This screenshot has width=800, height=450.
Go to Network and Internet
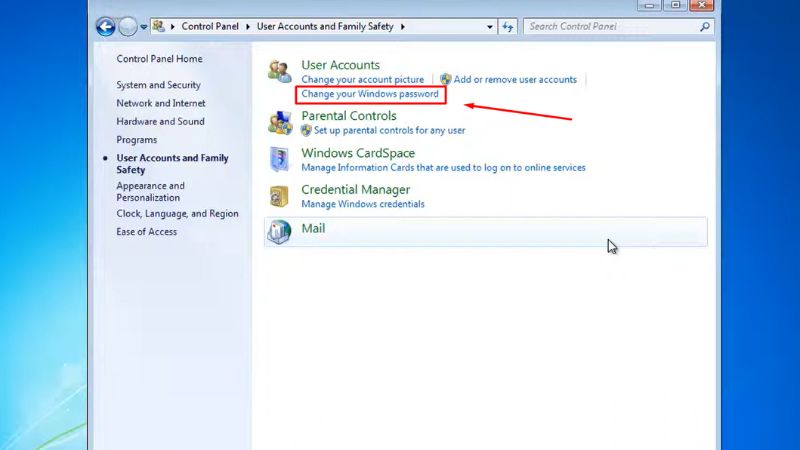161,103
